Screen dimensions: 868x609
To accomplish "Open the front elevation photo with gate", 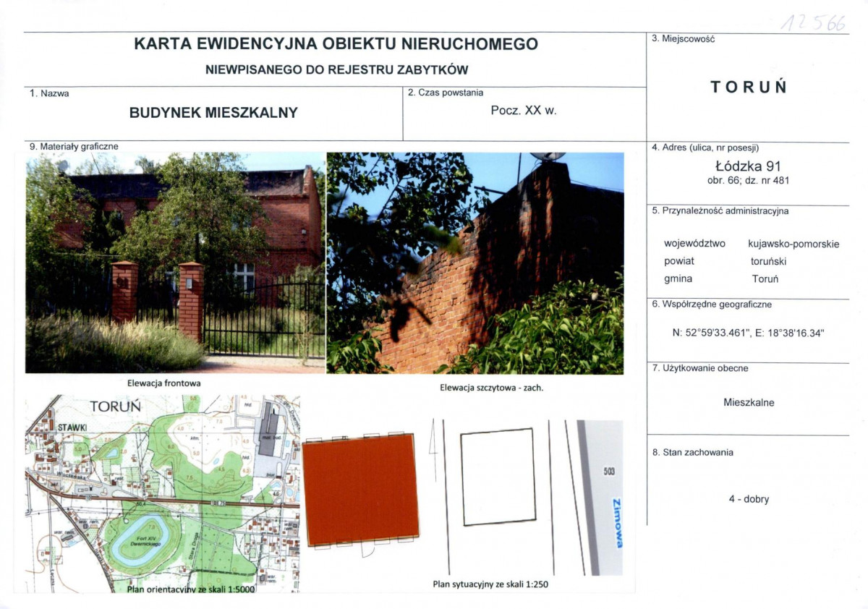I will click(175, 263).
